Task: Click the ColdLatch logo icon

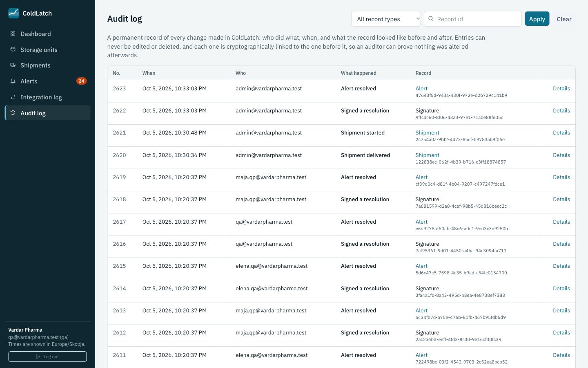Action: click(x=13, y=13)
